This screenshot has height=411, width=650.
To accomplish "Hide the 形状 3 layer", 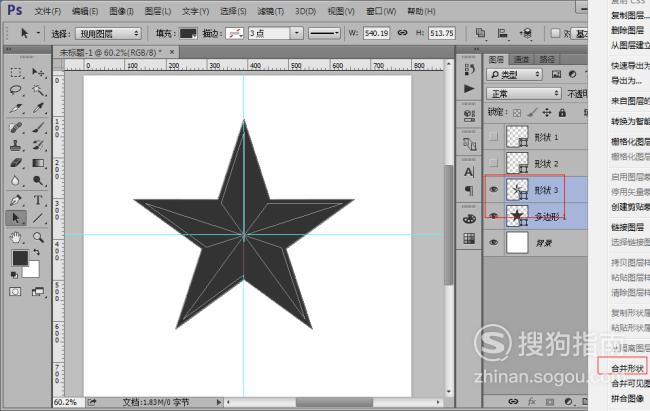I will [x=493, y=189].
